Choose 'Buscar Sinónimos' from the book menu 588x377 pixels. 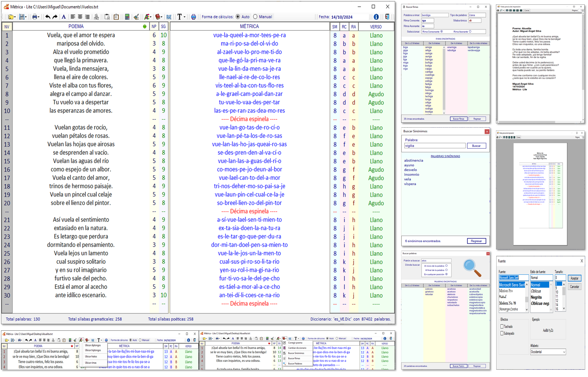296,353
